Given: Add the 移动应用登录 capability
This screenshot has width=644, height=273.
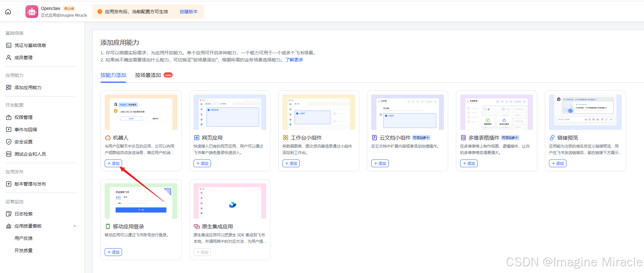Looking at the screenshot, I should tap(113, 252).
